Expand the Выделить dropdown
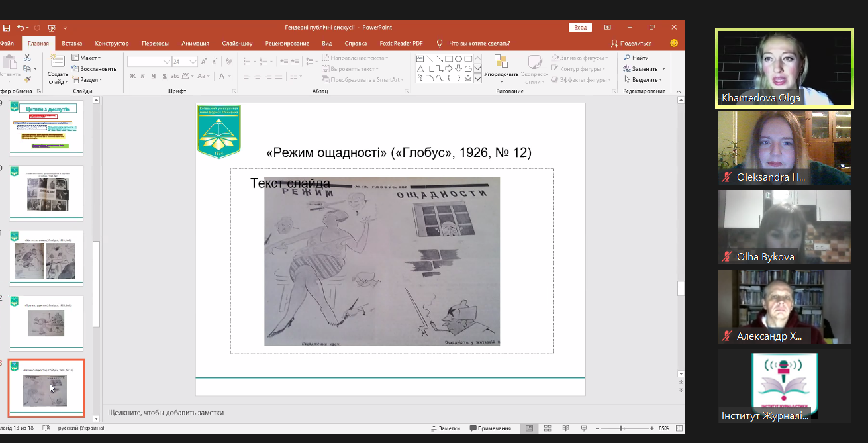 pyautogui.click(x=645, y=79)
